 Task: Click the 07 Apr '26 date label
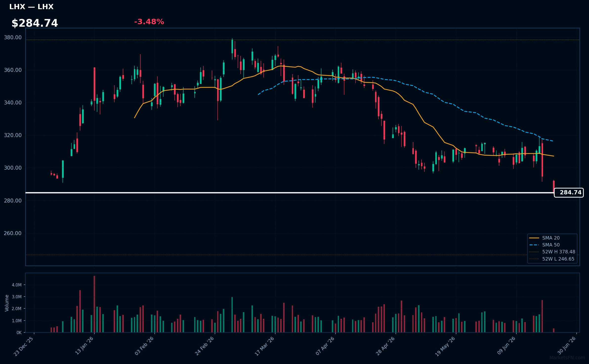tap(325, 346)
